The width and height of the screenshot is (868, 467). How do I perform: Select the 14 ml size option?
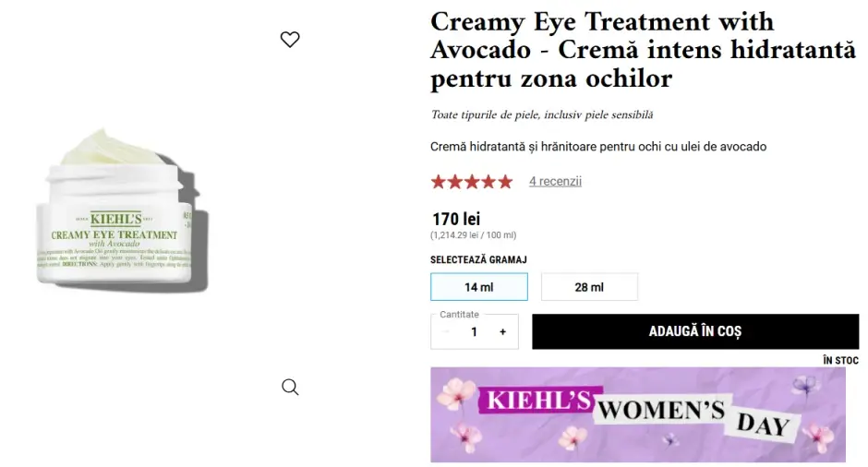click(x=478, y=287)
